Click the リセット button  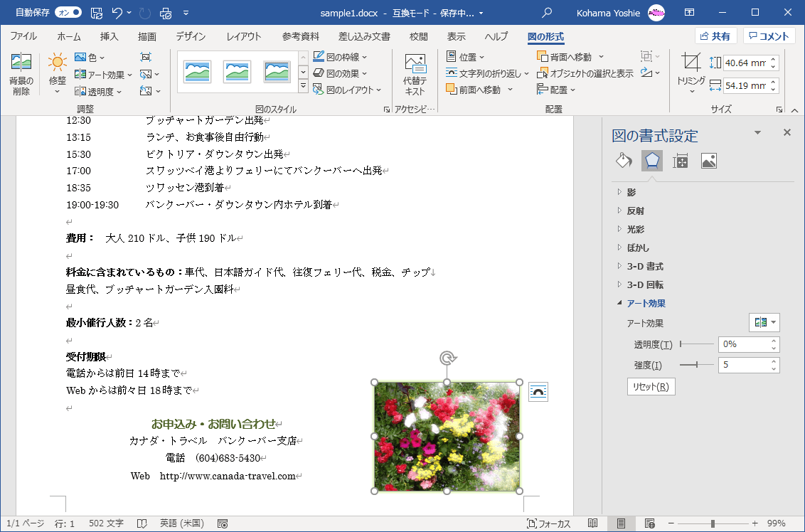(x=651, y=387)
